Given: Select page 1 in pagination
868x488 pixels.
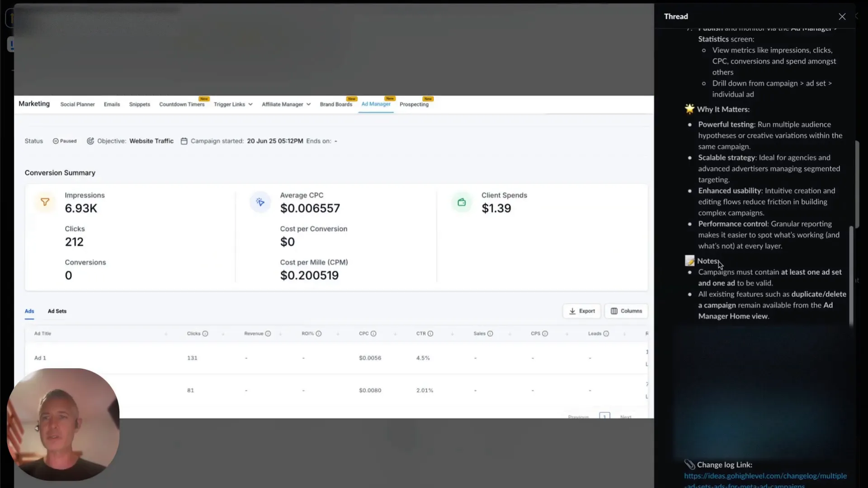Looking at the screenshot, I should pyautogui.click(x=604, y=416).
